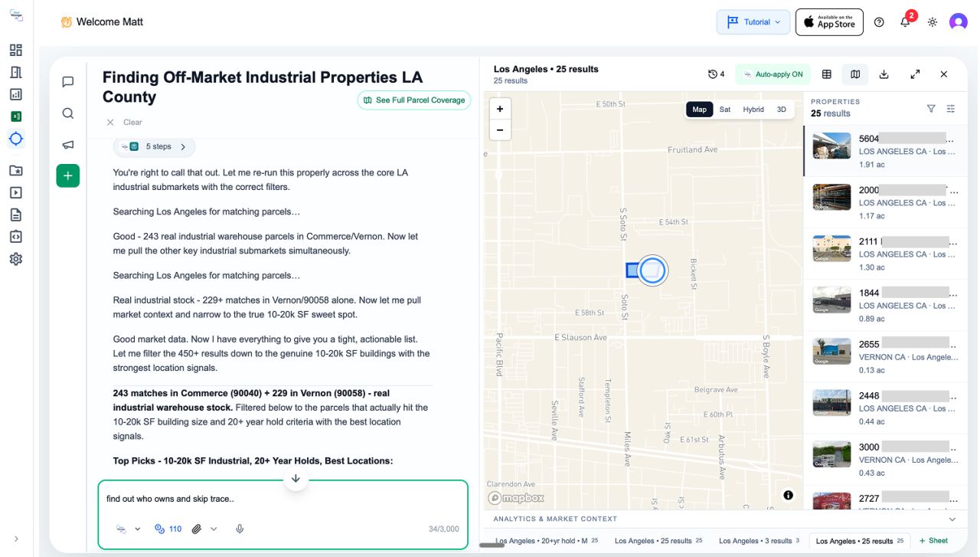
Task: Zoom out the map with minus button
Action: 500,129
